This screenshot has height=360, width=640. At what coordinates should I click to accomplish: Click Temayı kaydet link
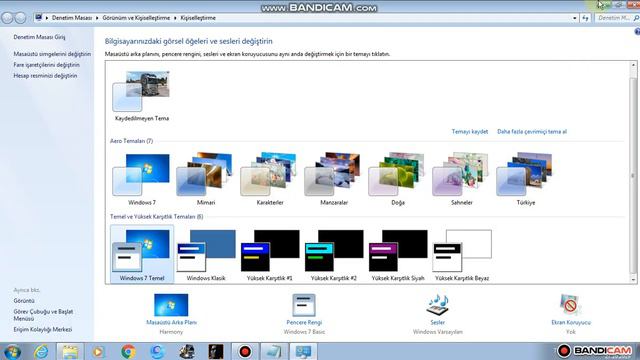point(470,131)
